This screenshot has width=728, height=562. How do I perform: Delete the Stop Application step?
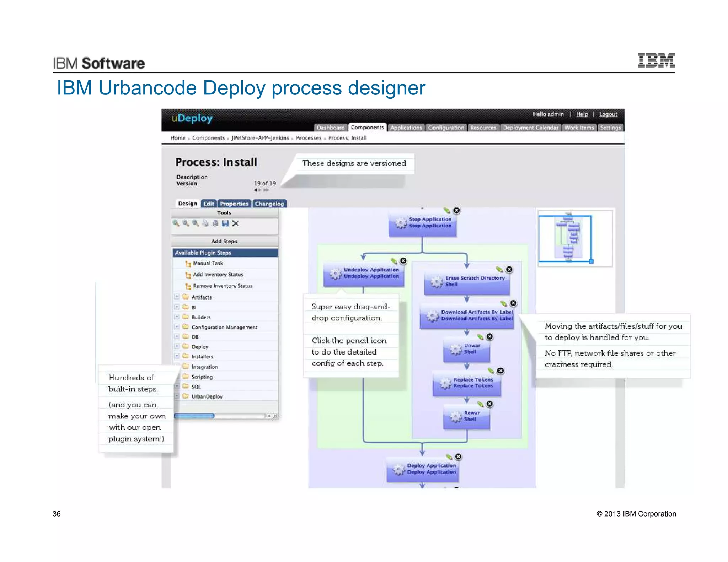(456, 211)
